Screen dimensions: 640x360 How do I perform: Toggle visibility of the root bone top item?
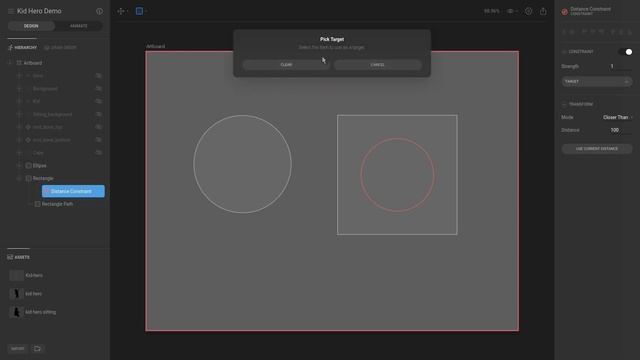point(98,127)
